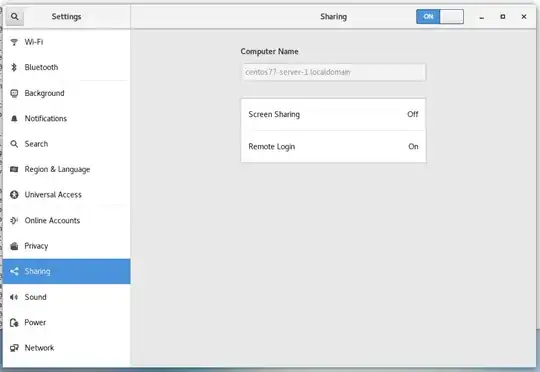Image resolution: width=540 pixels, height=372 pixels.
Task: Open Sound settings label
Action: point(35,297)
